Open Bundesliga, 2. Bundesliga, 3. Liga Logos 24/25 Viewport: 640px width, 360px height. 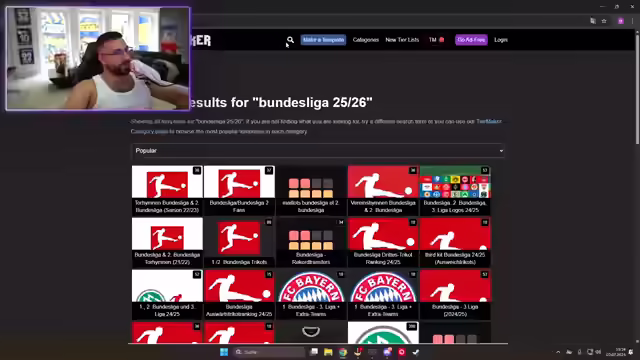455,190
